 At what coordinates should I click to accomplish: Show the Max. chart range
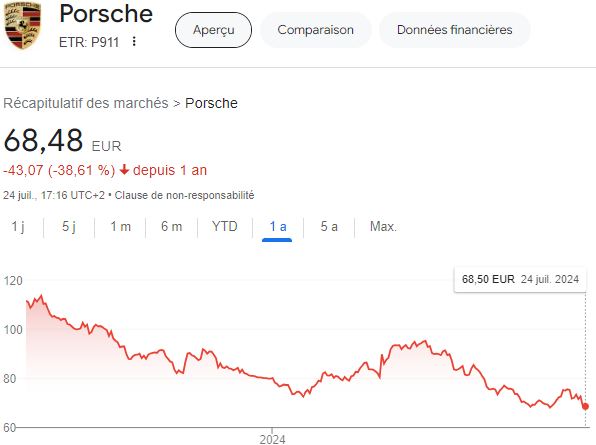(x=383, y=226)
